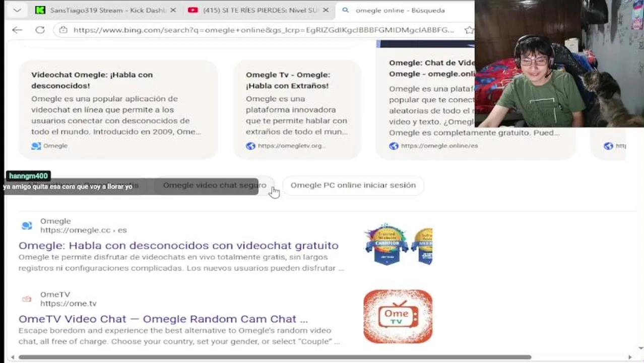Click the Kick favicon on first tab

[40, 10]
